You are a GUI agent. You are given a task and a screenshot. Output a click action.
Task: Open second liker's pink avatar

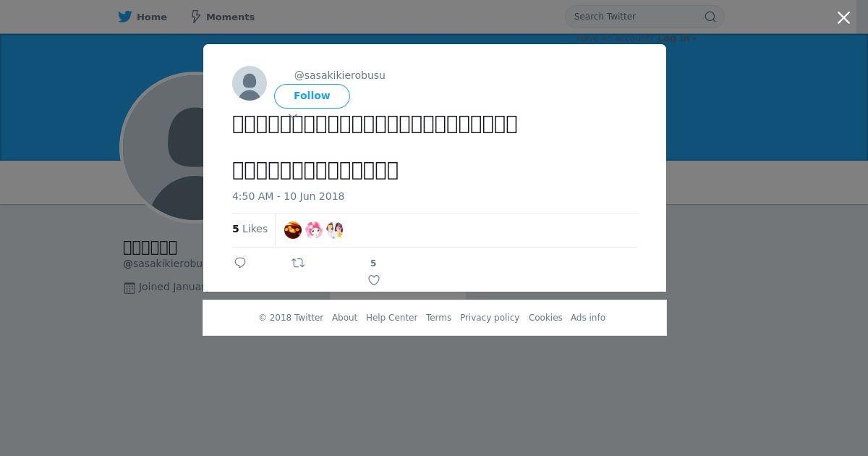tap(314, 230)
